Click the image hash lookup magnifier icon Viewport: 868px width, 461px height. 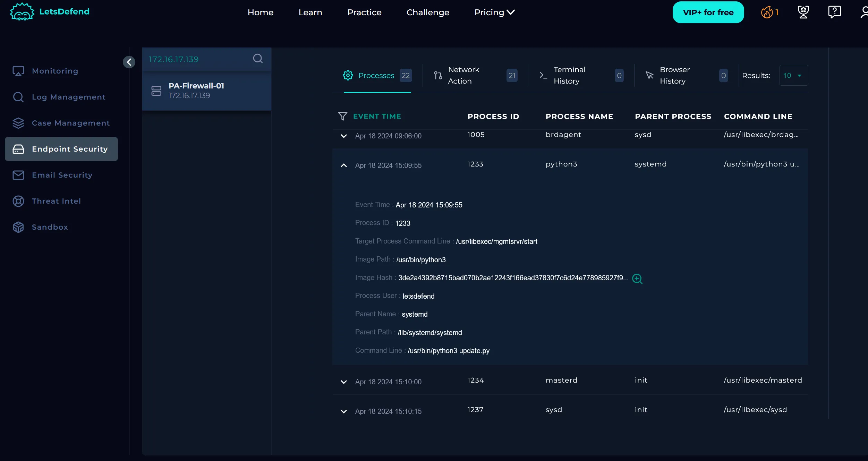tap(637, 279)
